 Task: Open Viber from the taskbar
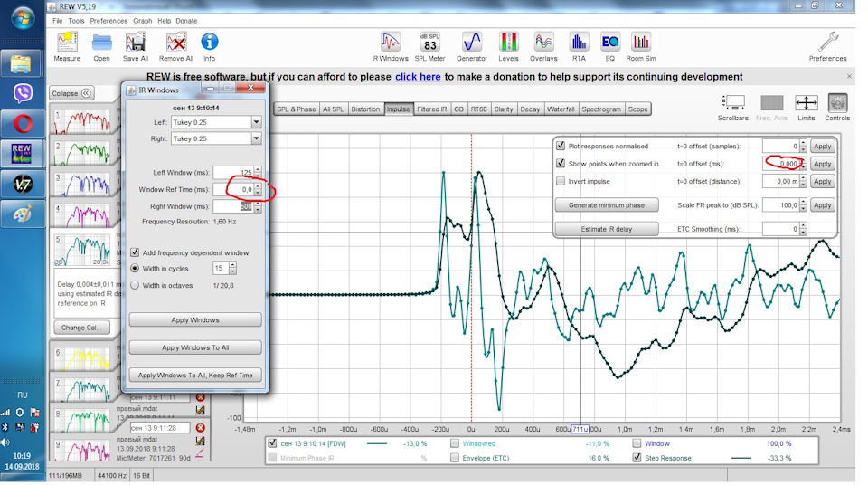tap(23, 93)
